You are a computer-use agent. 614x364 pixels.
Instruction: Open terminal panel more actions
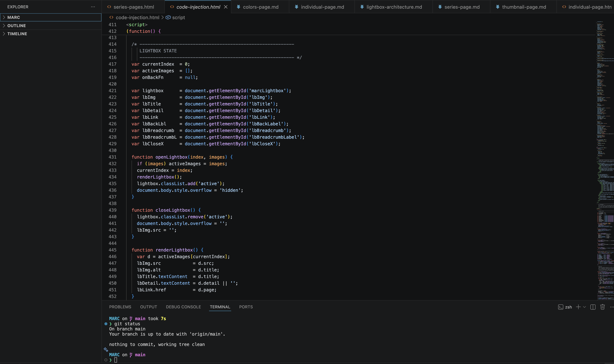point(612,307)
